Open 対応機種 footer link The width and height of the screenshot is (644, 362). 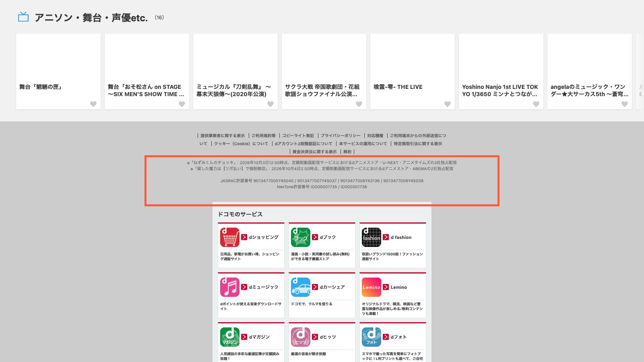pos(375,136)
